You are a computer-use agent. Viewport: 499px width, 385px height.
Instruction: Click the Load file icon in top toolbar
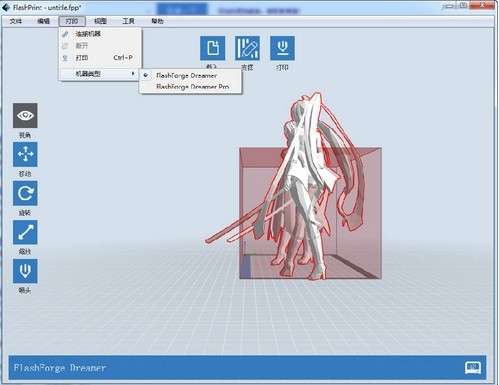pyautogui.click(x=213, y=48)
